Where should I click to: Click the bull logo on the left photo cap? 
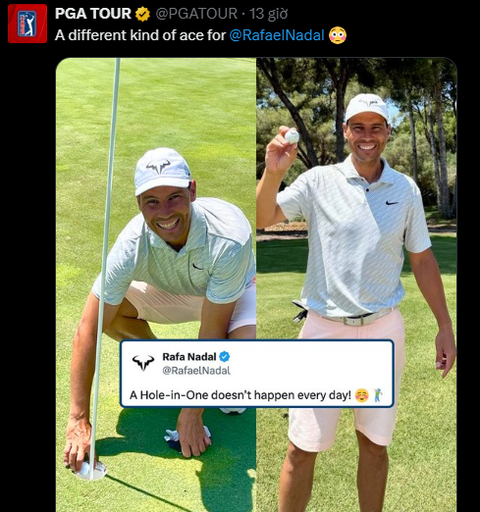tap(158, 166)
